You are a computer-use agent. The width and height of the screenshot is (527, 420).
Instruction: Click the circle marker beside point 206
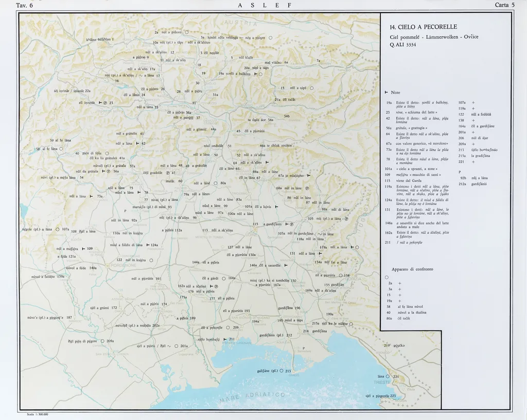click(x=228, y=327)
